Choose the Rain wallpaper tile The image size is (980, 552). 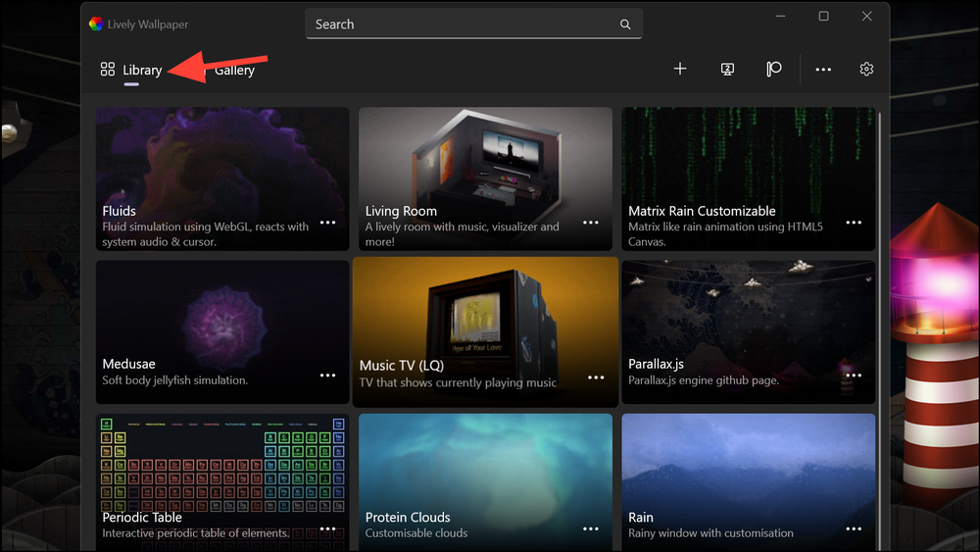point(748,471)
